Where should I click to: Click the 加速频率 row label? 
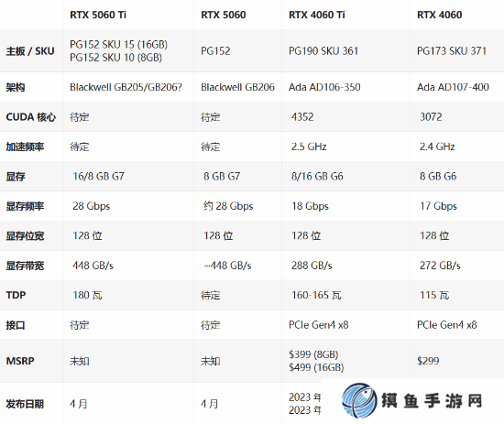[x=25, y=147]
